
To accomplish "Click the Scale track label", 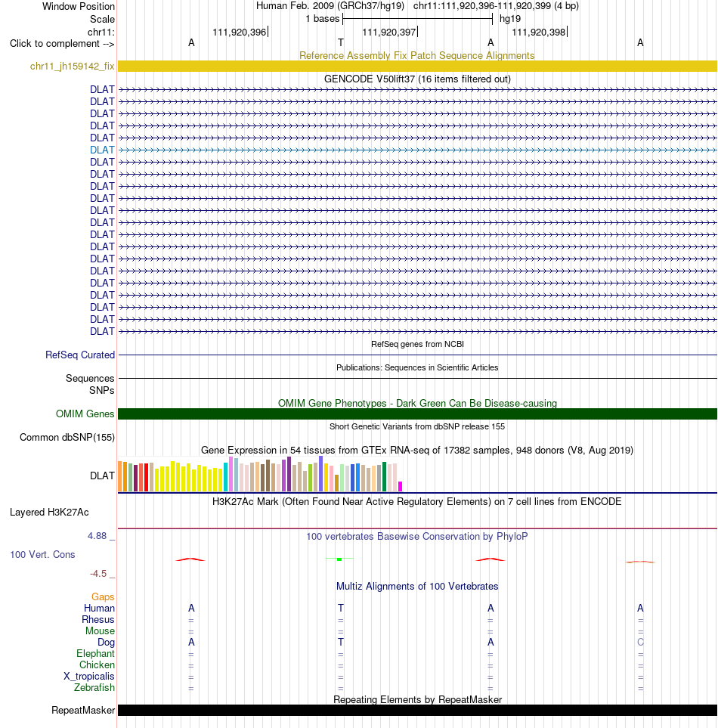I will point(102,19).
